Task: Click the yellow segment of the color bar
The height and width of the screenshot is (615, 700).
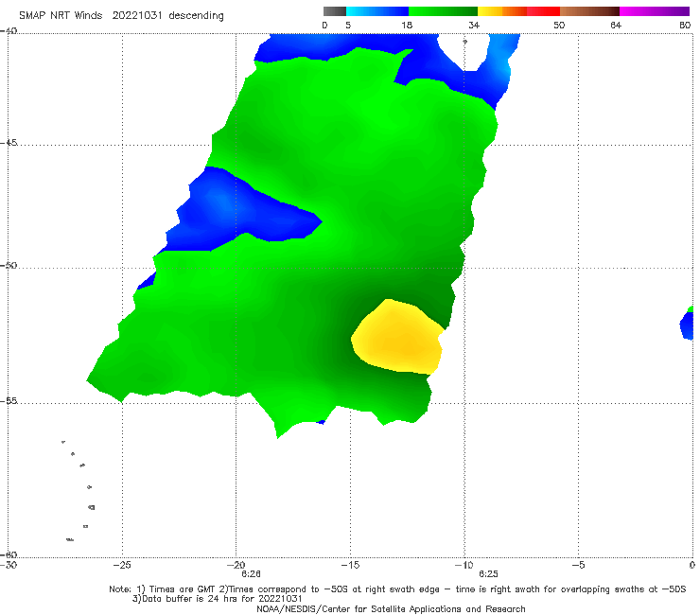Action: click(x=490, y=11)
